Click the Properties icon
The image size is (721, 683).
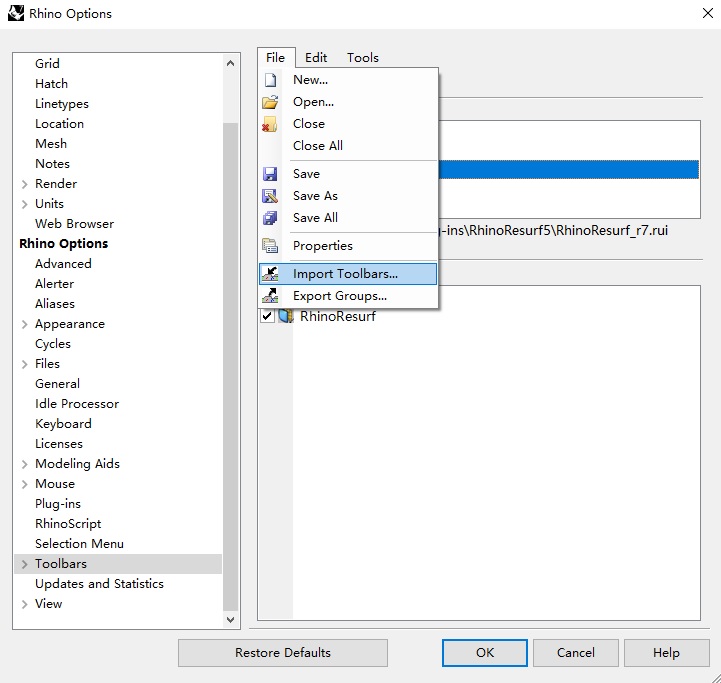[270, 246]
